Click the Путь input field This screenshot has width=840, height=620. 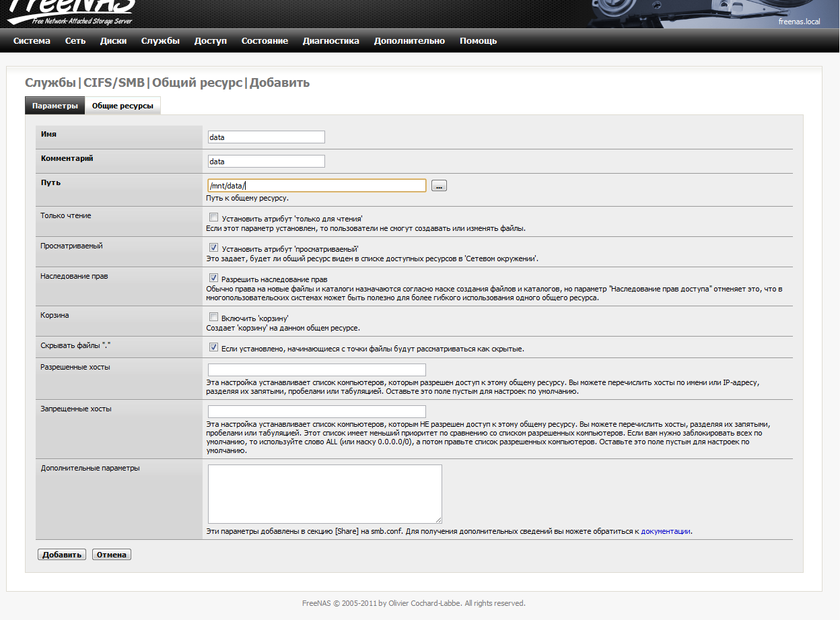(317, 185)
